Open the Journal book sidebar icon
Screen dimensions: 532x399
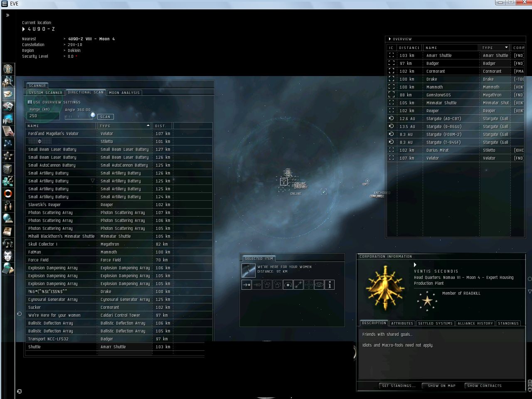[x=8, y=231]
